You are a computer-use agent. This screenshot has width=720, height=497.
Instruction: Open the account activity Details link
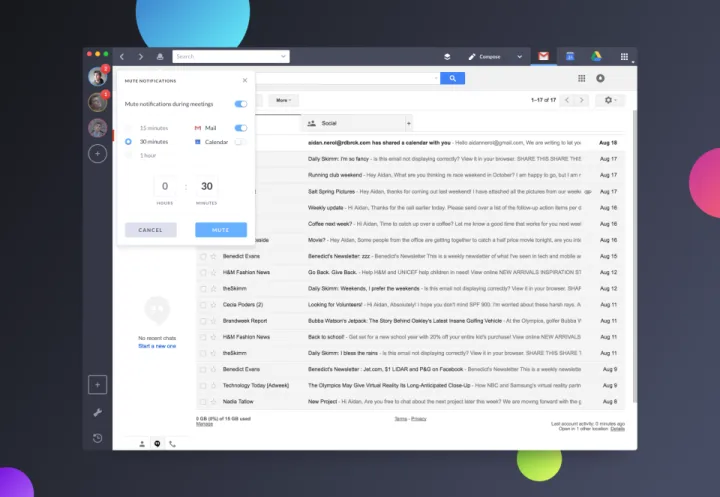click(618, 429)
